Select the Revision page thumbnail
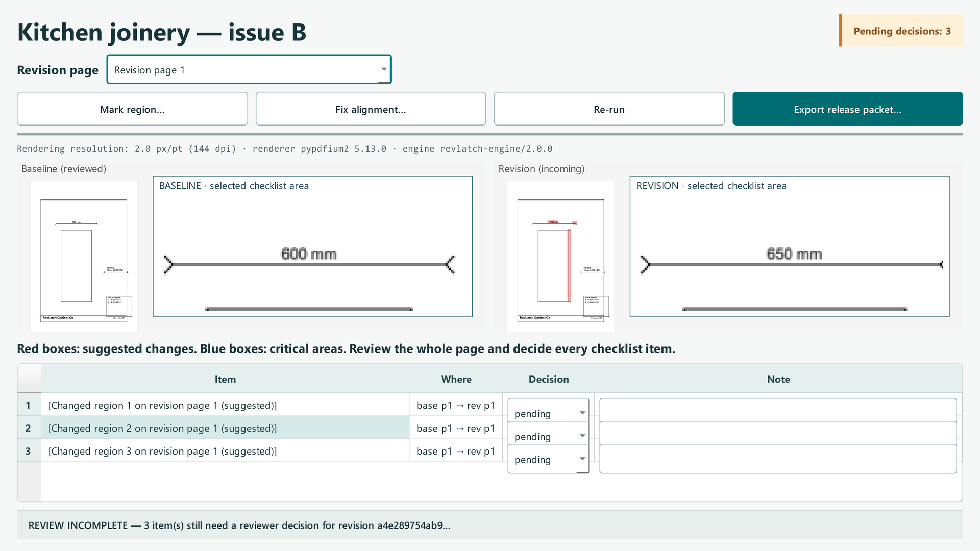This screenshot has height=551, width=980. coord(560,256)
